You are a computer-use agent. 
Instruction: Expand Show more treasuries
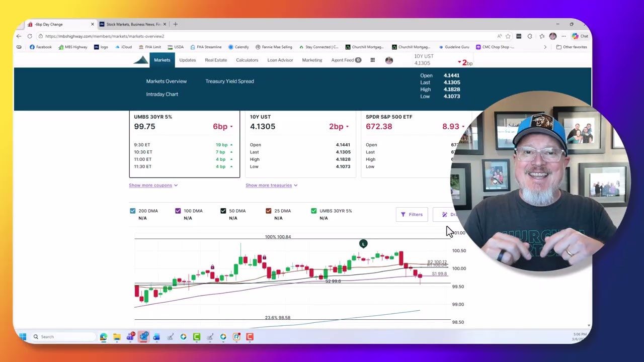coord(271,186)
